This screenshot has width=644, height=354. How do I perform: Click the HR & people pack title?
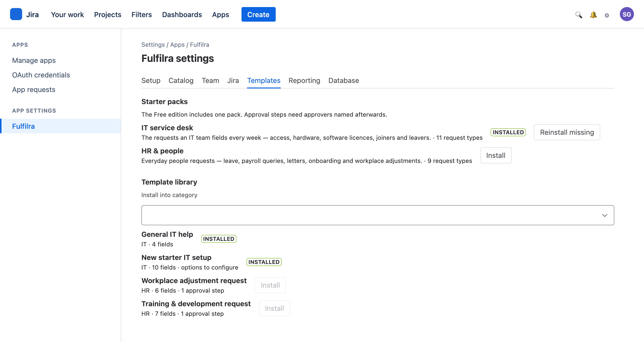click(x=162, y=151)
